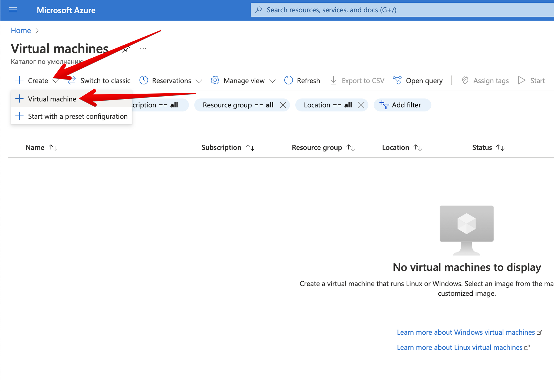Open the more options ellipsis
Screen dimensions: 554x392
pos(143,49)
